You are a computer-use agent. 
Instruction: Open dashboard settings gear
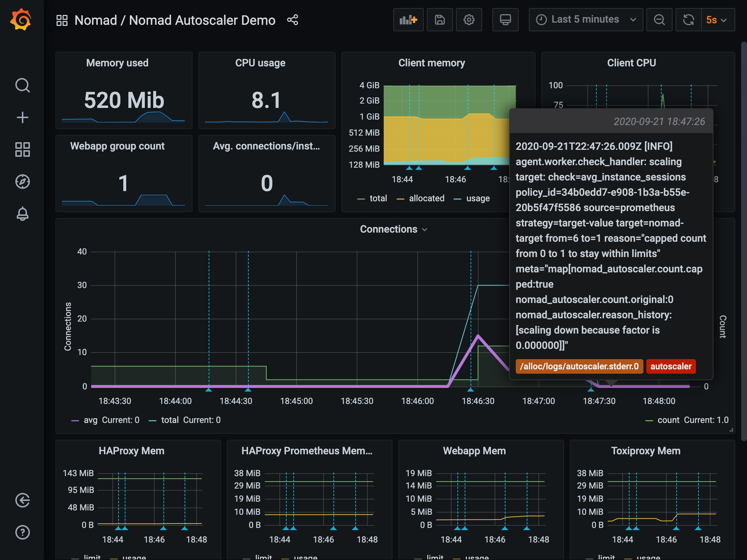click(x=469, y=20)
